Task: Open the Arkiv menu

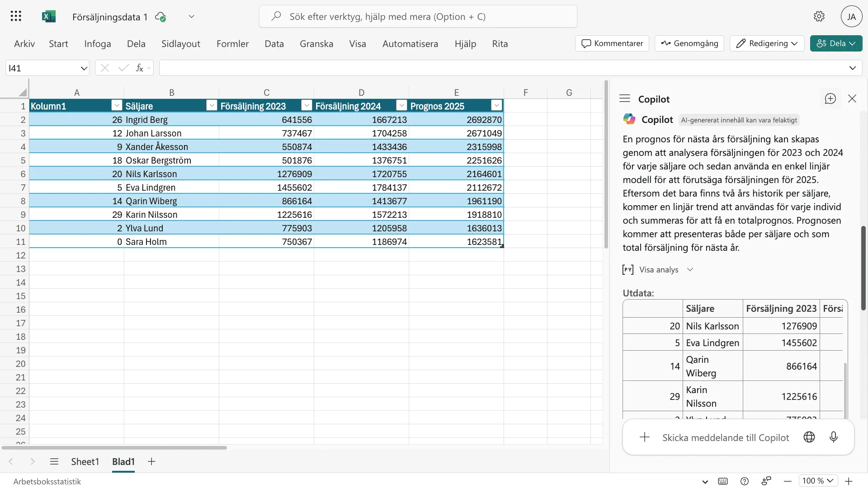Action: tap(24, 44)
